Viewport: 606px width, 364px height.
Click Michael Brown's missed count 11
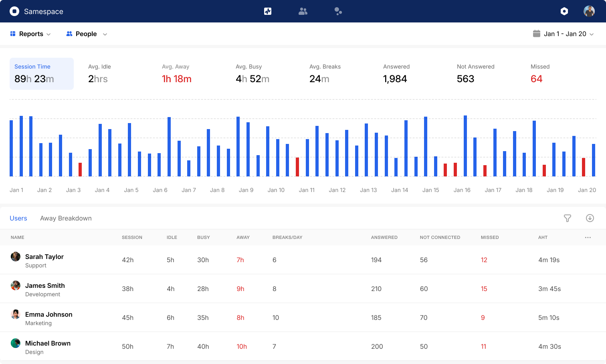[483, 346]
